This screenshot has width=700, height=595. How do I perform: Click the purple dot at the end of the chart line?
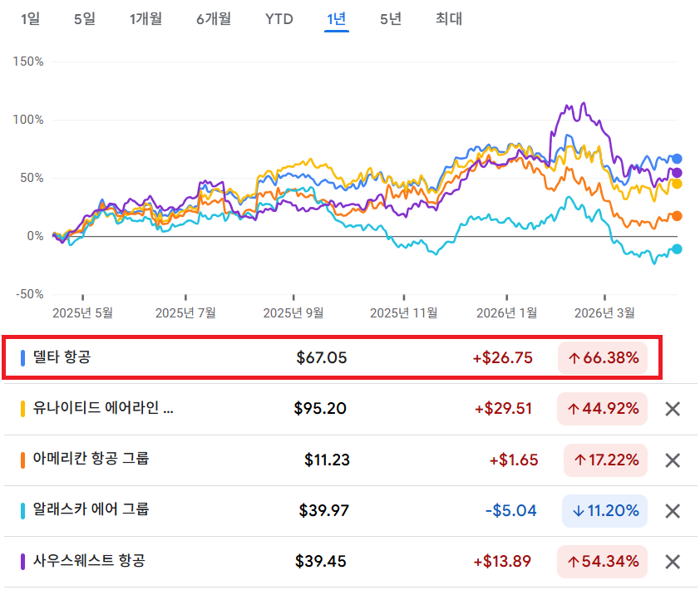[678, 173]
